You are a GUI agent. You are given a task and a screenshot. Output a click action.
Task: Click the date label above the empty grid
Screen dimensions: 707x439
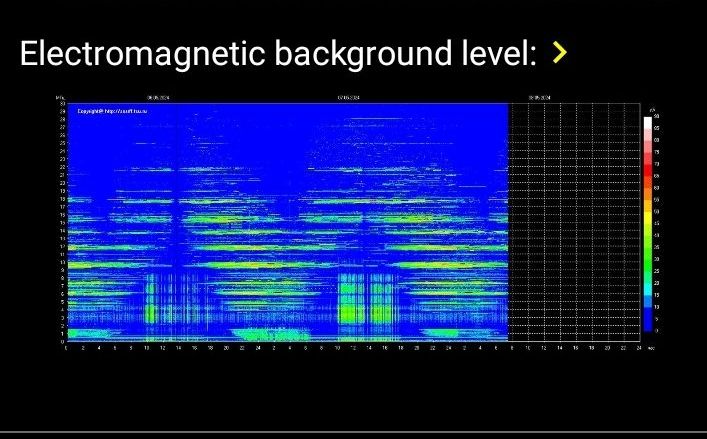538,98
